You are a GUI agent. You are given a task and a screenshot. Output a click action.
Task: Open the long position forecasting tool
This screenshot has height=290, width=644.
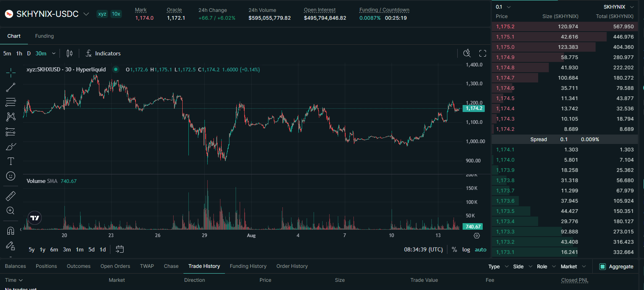(x=11, y=132)
